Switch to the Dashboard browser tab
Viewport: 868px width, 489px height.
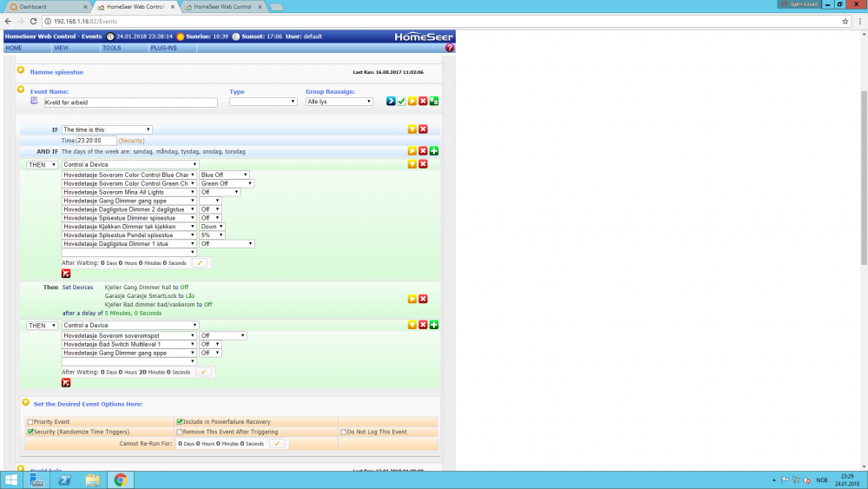[x=42, y=7]
